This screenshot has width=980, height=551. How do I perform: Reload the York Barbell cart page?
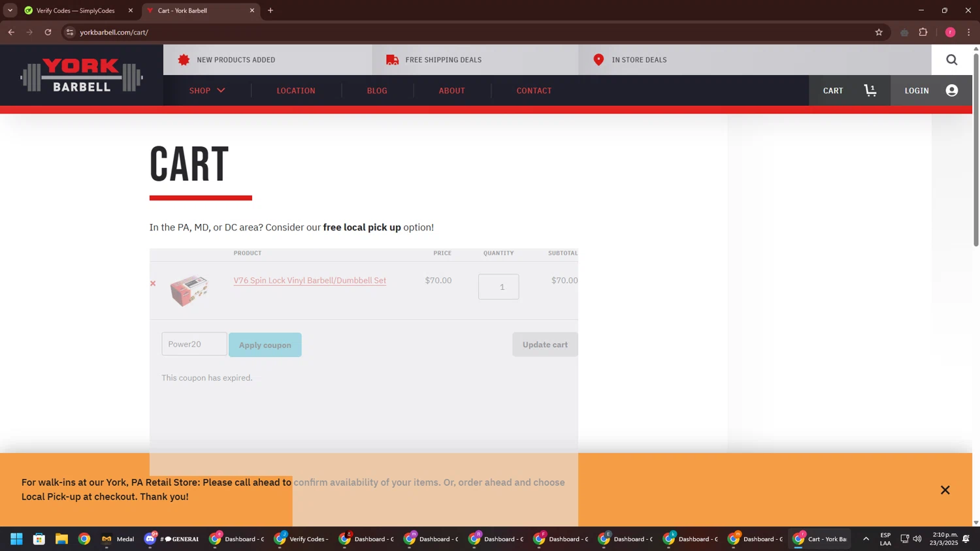[x=48, y=32]
